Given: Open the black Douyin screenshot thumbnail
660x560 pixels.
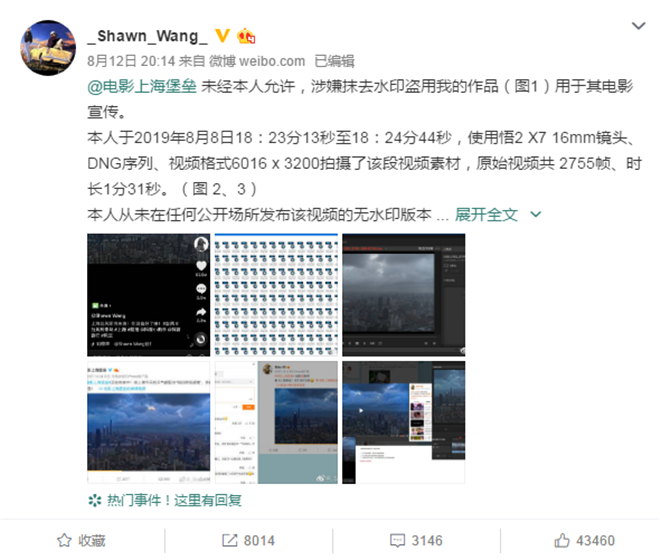Looking at the screenshot, I should point(149,295).
